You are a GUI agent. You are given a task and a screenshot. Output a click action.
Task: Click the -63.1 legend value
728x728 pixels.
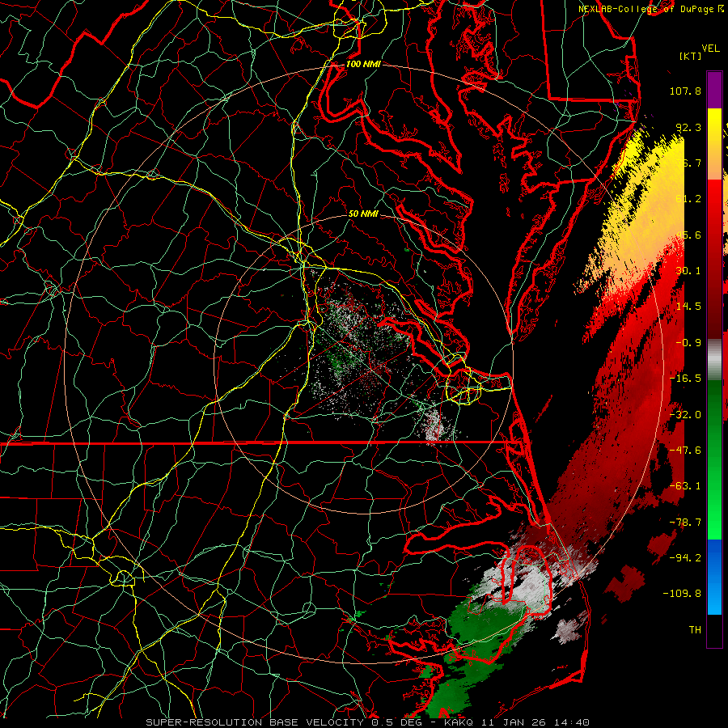685,486
